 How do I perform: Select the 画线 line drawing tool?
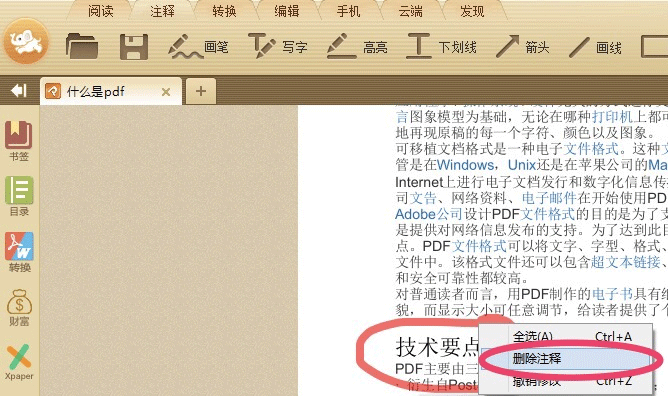coord(595,47)
